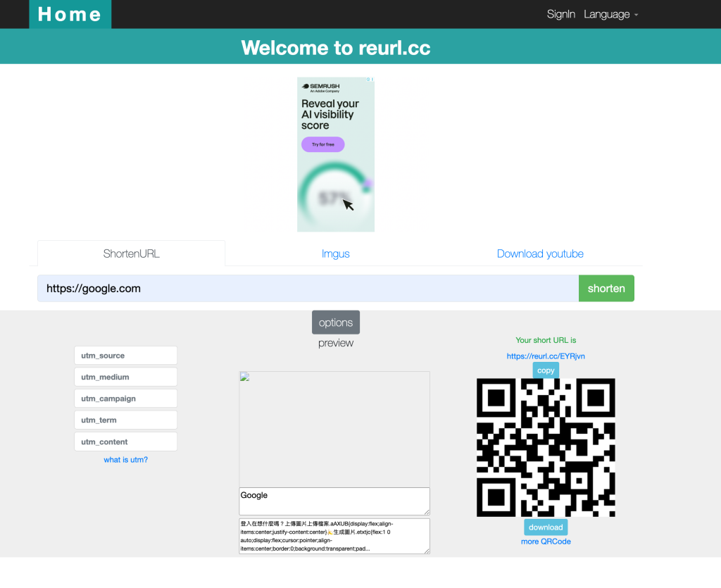Open short URL https://reurl.cc/EYRjvn
The image size is (721, 588).
pyautogui.click(x=546, y=356)
